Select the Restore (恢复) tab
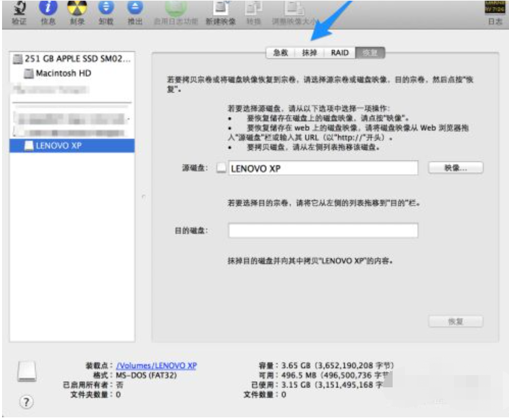 (370, 52)
